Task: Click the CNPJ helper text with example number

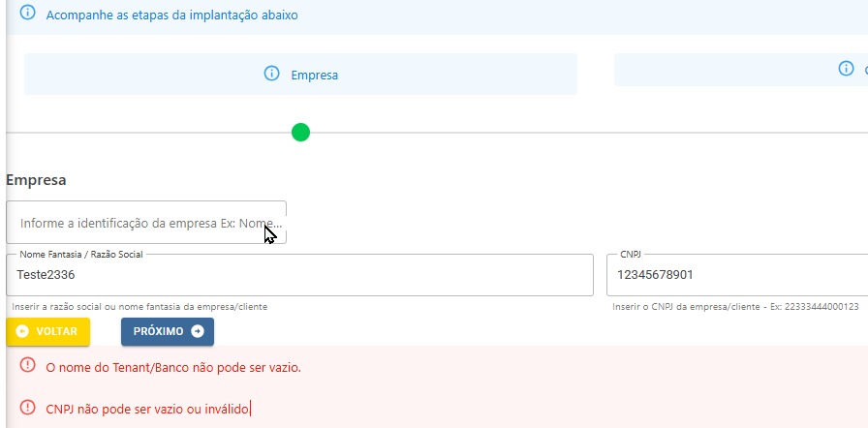Action: [735, 306]
